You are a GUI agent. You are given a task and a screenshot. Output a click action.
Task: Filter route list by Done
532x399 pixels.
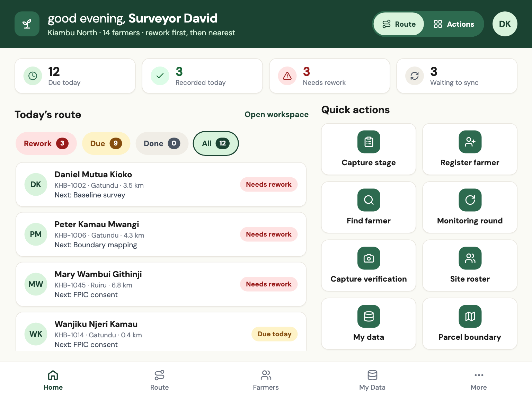[x=162, y=143]
